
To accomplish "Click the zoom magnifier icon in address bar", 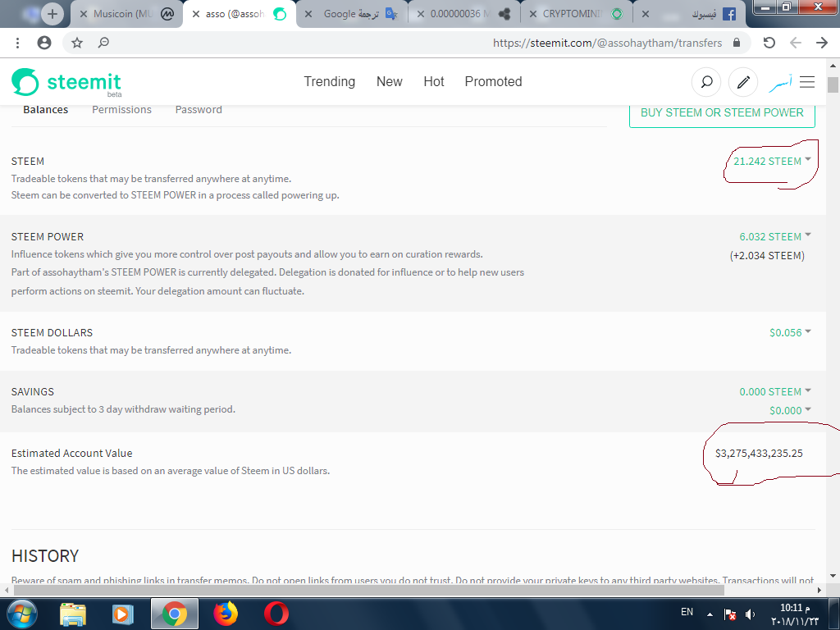I will pos(103,43).
